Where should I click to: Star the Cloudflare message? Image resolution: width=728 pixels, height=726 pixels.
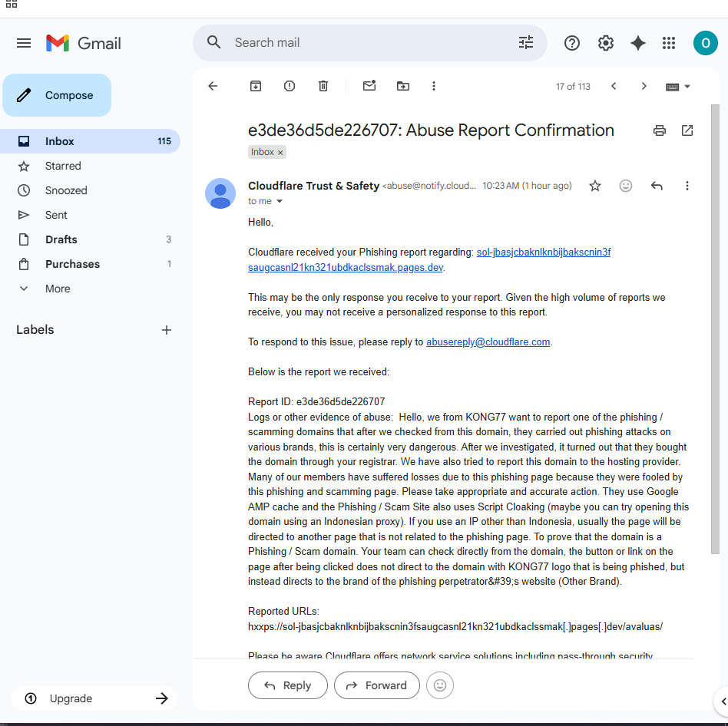(x=594, y=186)
